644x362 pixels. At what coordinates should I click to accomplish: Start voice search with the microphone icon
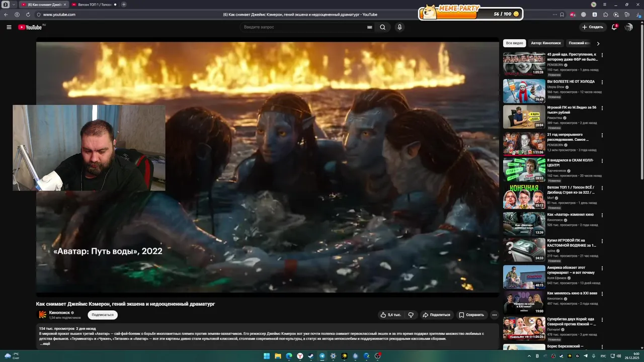point(399,27)
